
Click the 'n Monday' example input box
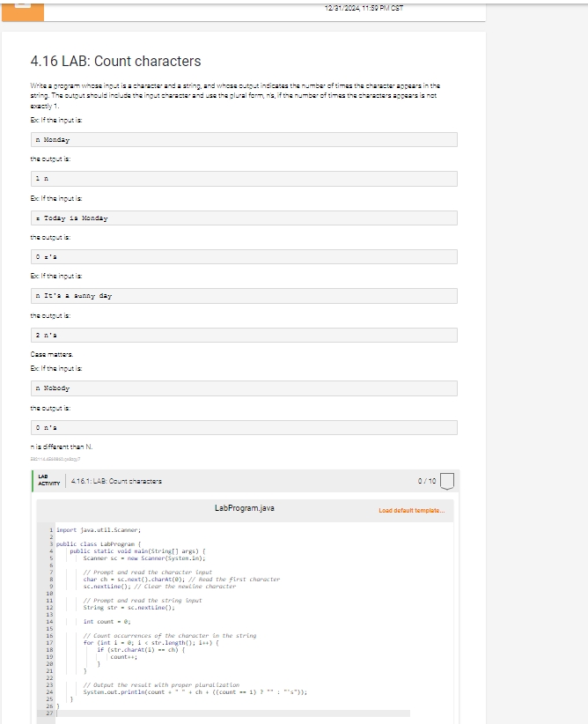(244, 140)
